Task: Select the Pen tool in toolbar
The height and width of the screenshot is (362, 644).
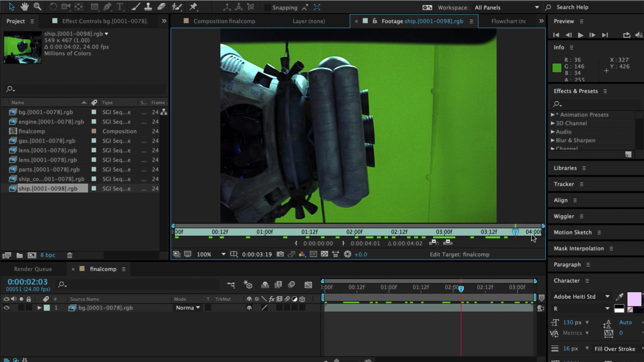Action: point(107,6)
